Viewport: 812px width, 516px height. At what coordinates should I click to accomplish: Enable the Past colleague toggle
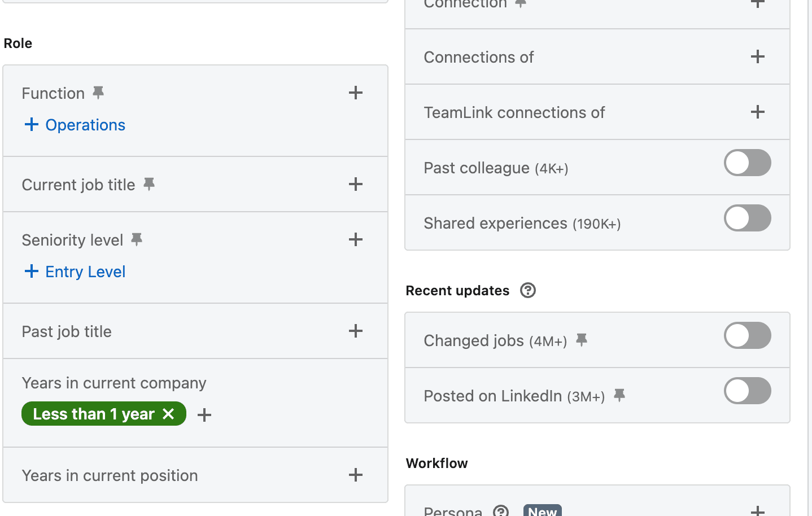747,163
